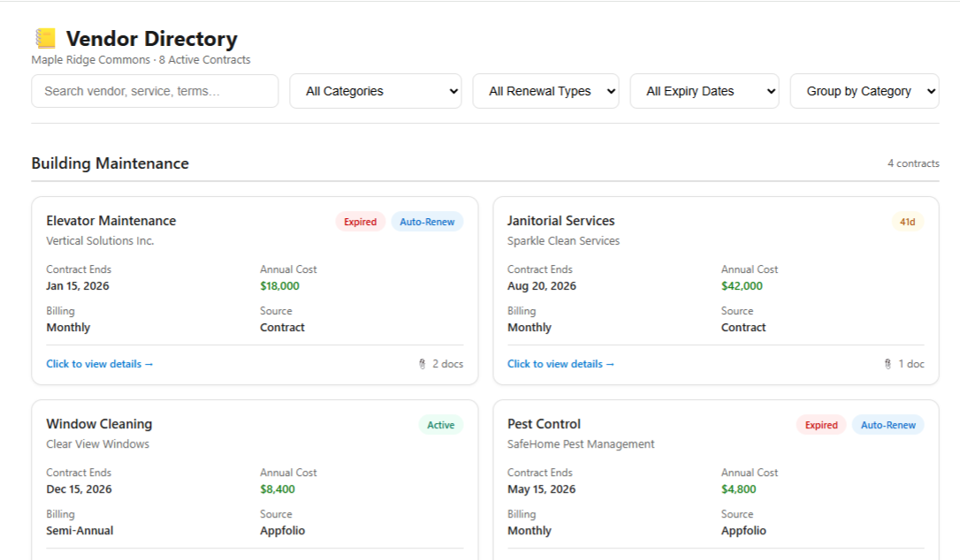
Task: View details for Elevator Maintenance
Action: pos(99,364)
